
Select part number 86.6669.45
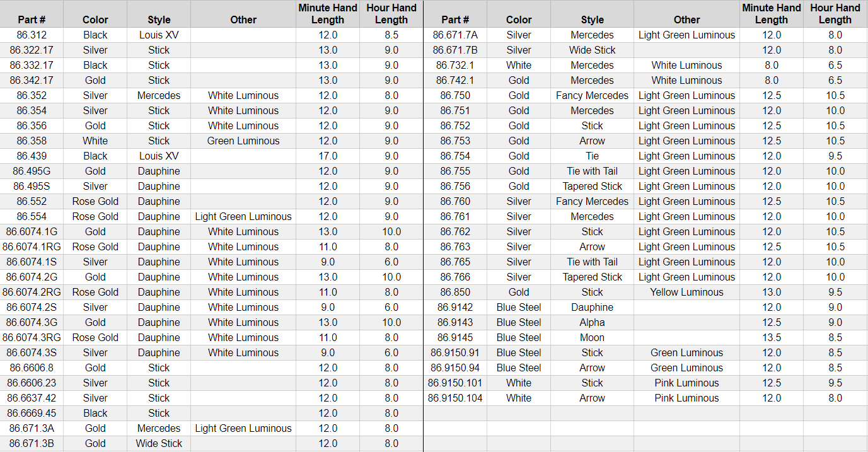point(32,414)
